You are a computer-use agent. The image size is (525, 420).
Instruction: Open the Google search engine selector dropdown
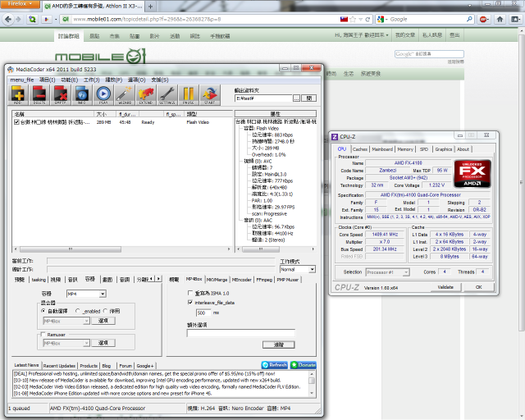click(381, 20)
